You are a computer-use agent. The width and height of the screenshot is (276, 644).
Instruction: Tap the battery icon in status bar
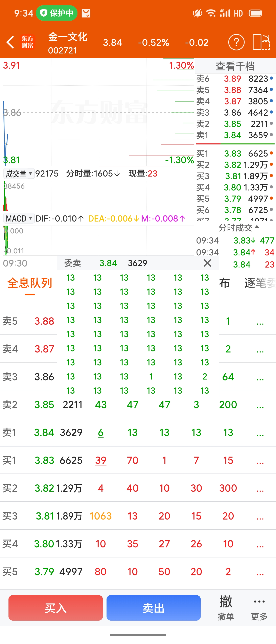click(255, 13)
